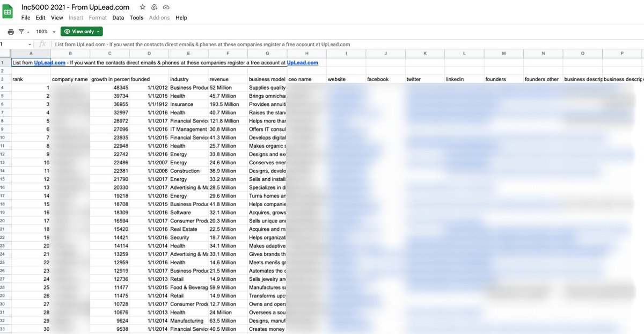Open the Help menu
Image resolution: width=644 pixels, height=334 pixels.
tap(181, 18)
